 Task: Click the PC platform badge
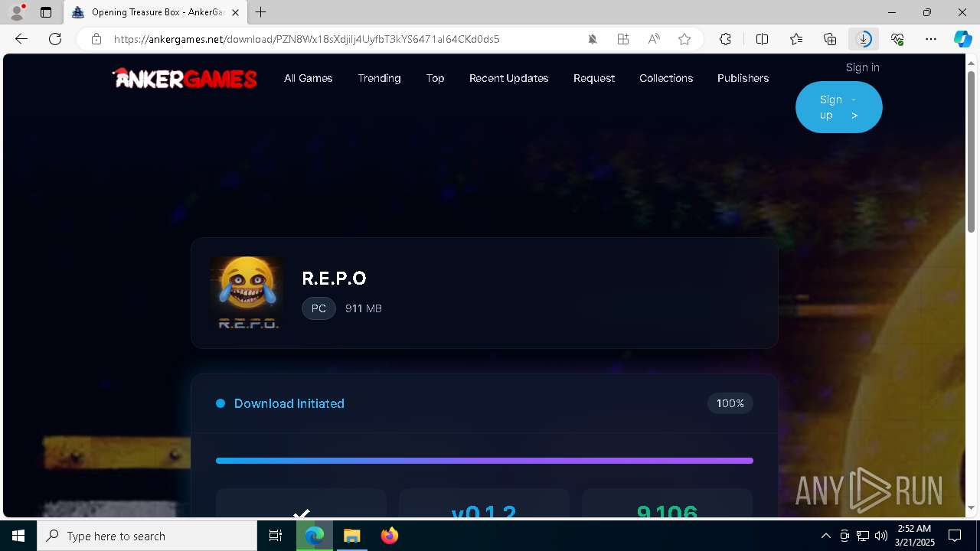pyautogui.click(x=318, y=308)
